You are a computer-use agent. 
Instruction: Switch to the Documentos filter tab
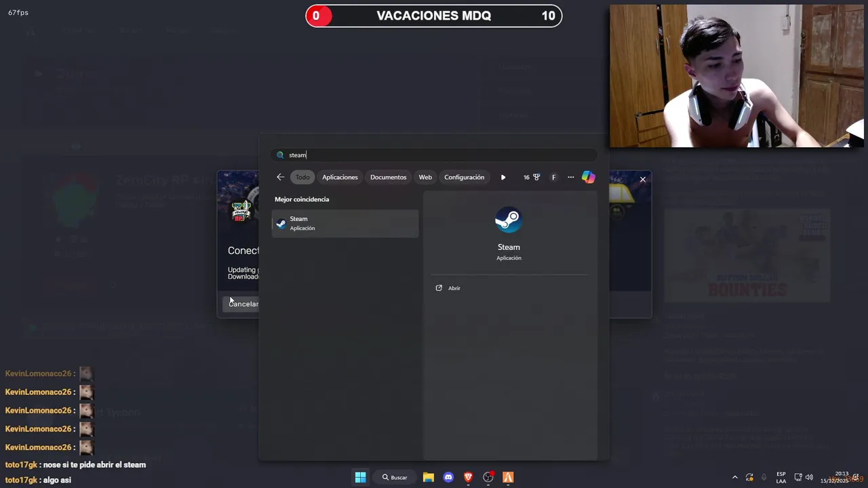coord(388,178)
